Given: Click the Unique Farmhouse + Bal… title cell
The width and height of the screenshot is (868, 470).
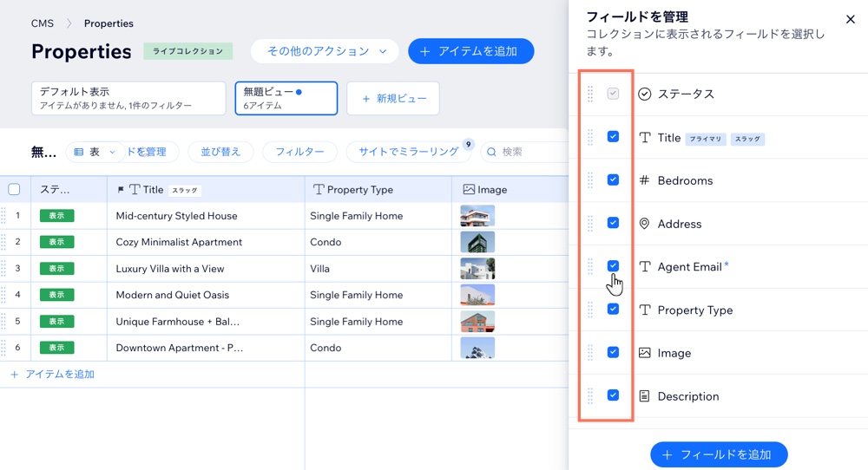Looking at the screenshot, I should [x=206, y=321].
